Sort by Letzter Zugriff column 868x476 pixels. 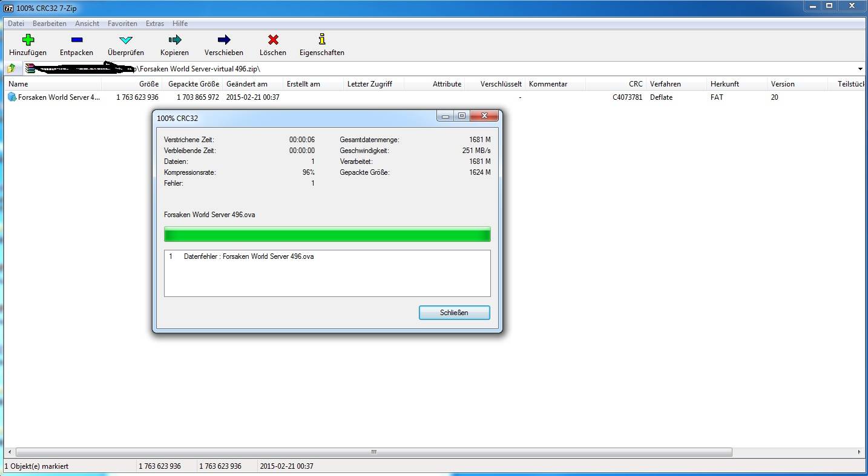click(374, 84)
